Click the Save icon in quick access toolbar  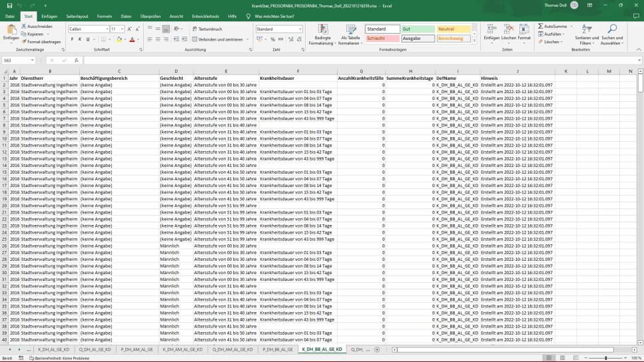click(9, 5)
